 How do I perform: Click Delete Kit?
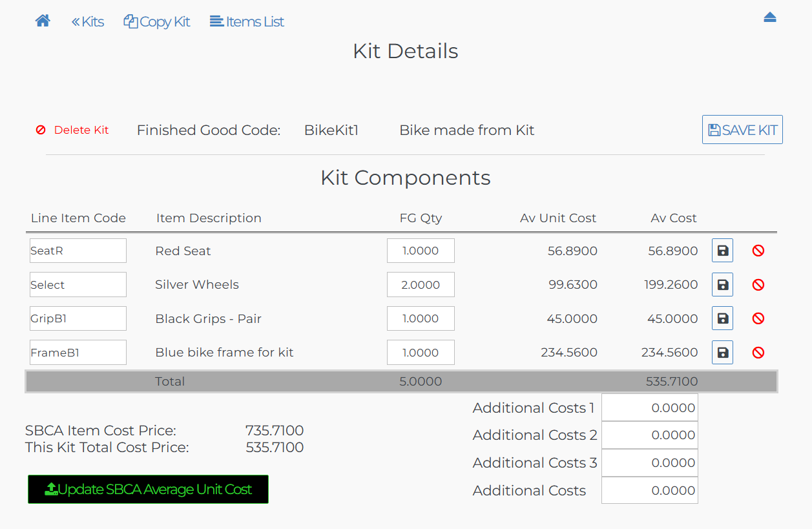pos(72,130)
